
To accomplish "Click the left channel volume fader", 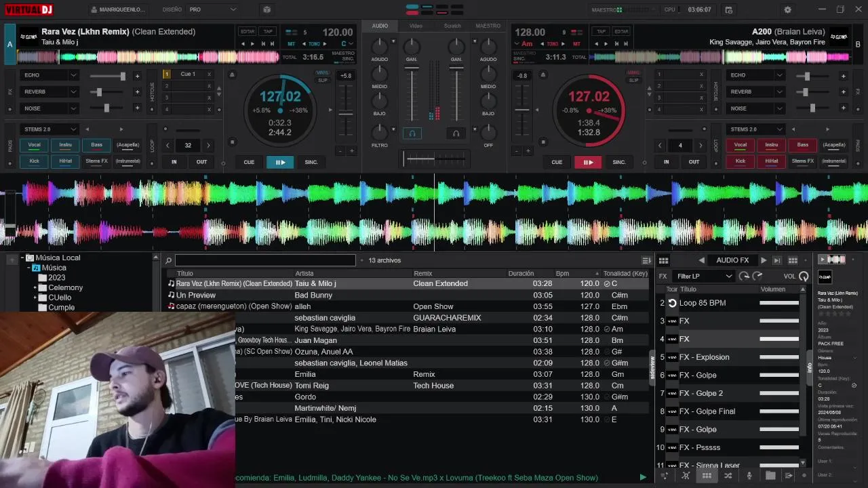I will click(412, 94).
